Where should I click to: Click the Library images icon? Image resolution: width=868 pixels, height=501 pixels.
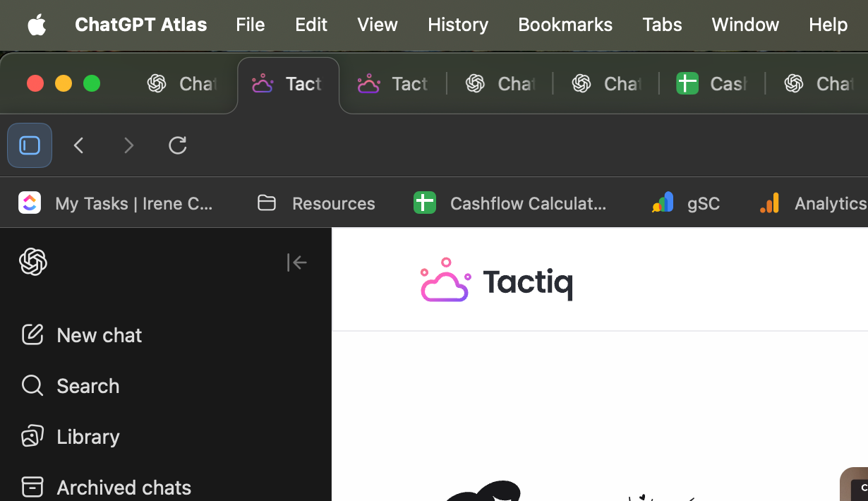pos(32,436)
